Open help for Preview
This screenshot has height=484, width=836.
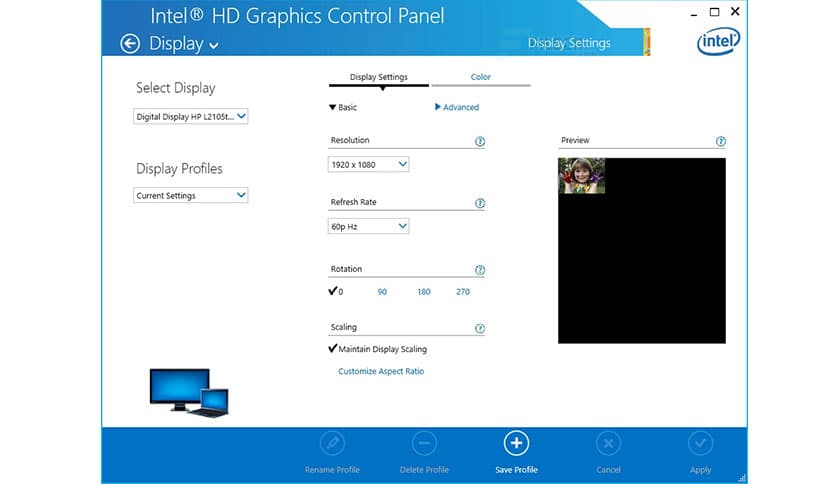720,141
